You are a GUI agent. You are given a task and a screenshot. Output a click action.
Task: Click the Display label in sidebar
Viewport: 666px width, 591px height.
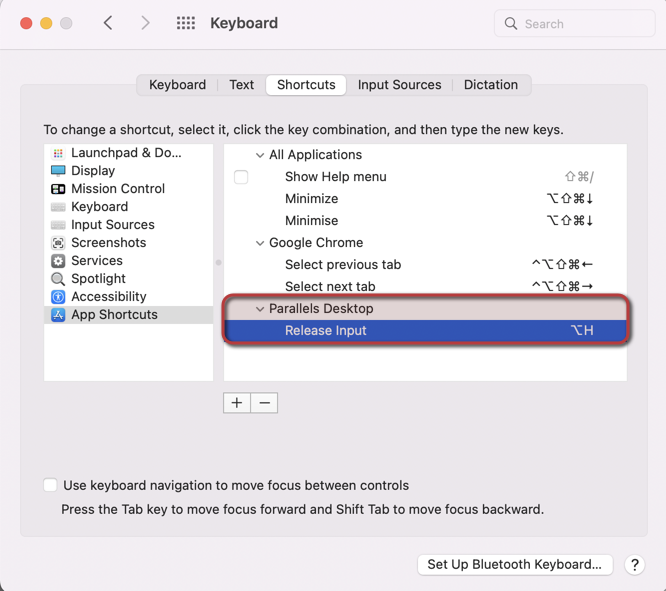93,171
